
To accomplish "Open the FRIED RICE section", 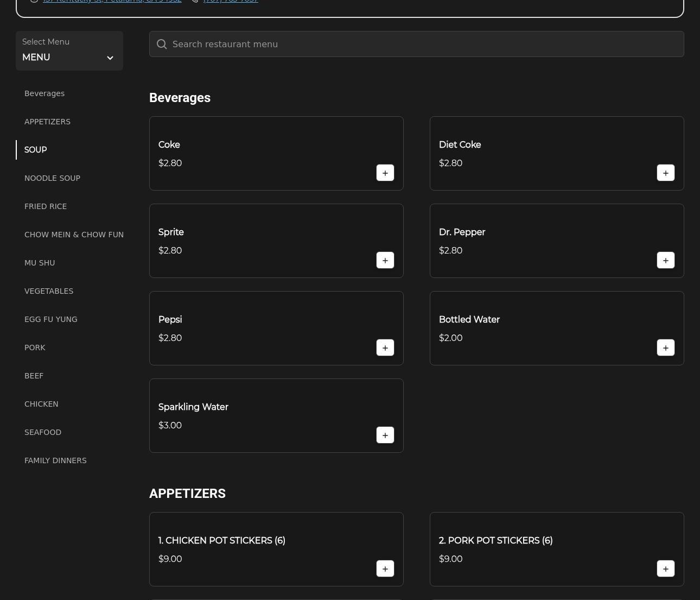I will click(x=46, y=206).
